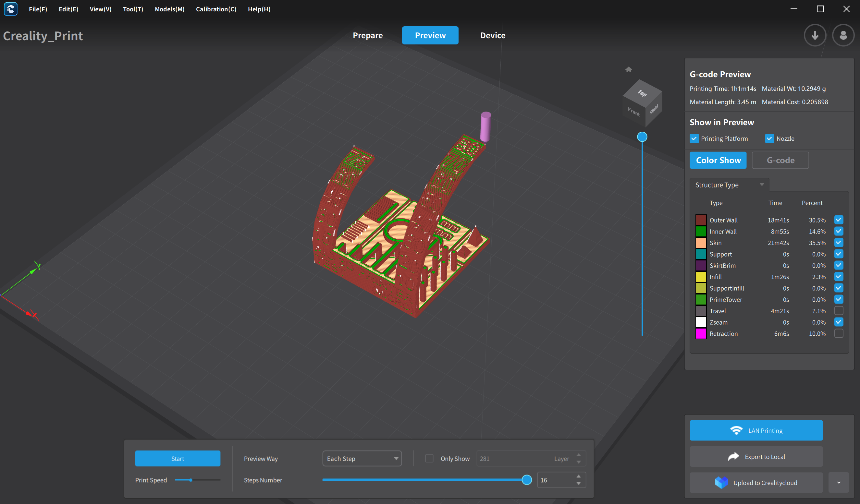
Task: Enable Retraction visibility
Action: coord(839,333)
